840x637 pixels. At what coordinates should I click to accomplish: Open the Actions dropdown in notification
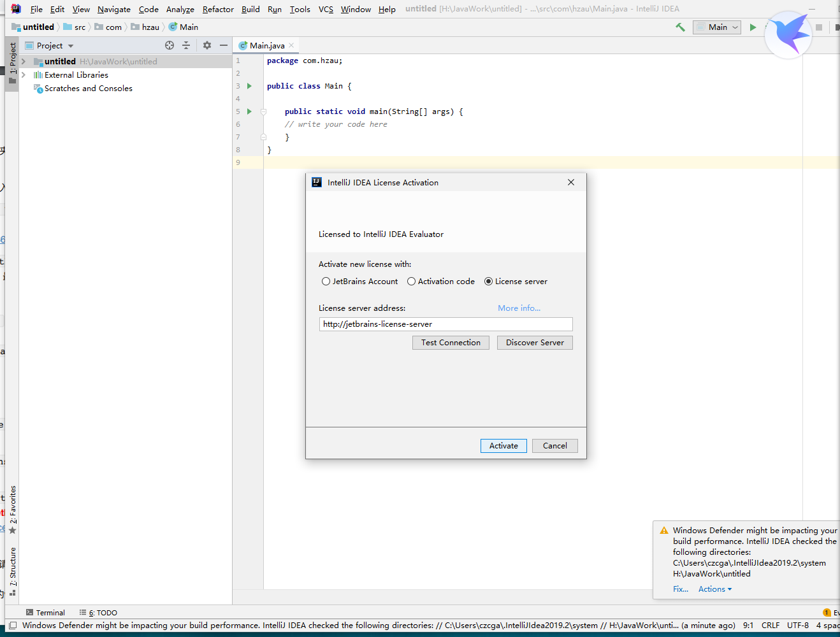pyautogui.click(x=715, y=589)
